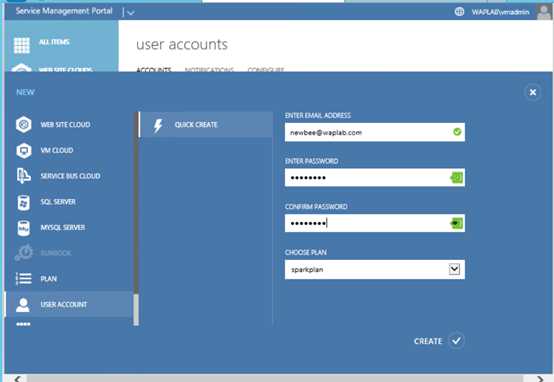554x382 pixels.
Task: Focus the Confirm Password field
Action: 375,223
